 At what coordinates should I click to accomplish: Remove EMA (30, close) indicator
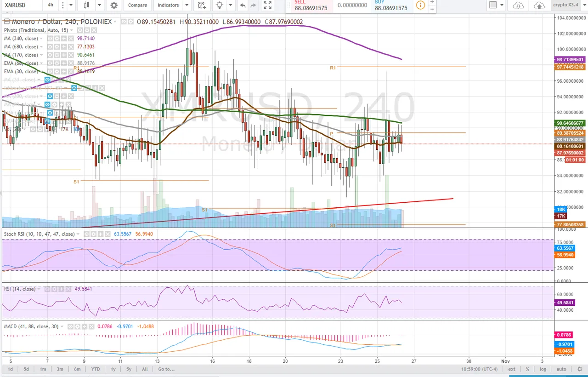71,71
